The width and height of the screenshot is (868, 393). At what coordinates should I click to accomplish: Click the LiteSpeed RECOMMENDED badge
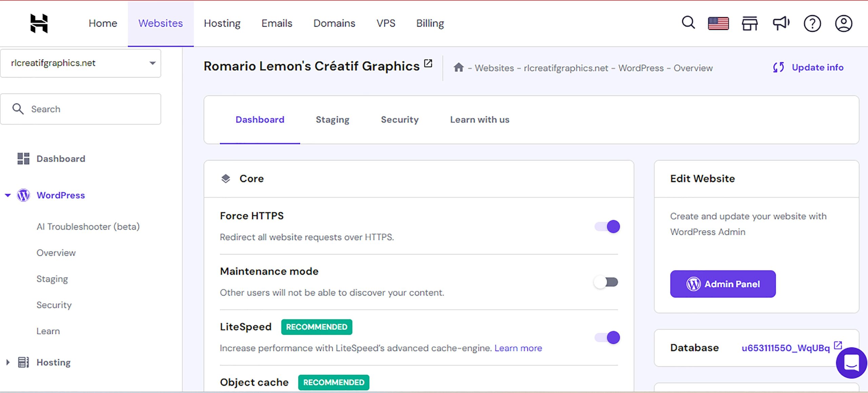pyautogui.click(x=316, y=327)
